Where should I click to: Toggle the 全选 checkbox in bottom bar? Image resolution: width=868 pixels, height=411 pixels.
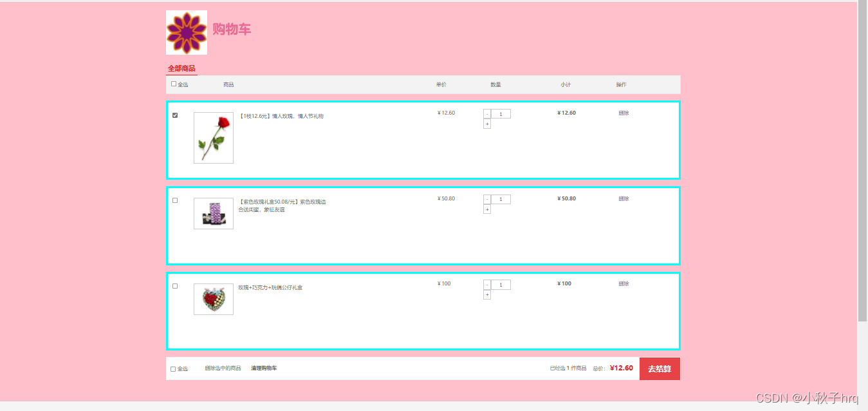[173, 369]
